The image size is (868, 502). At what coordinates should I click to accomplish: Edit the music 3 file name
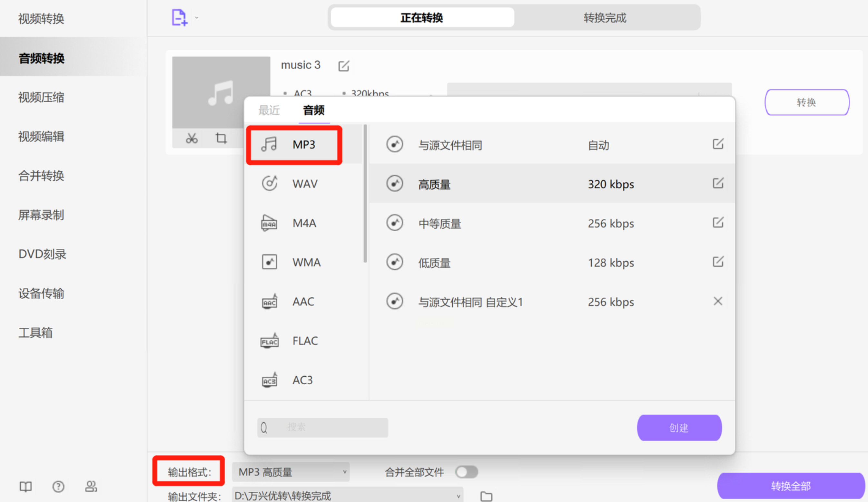pyautogui.click(x=343, y=66)
